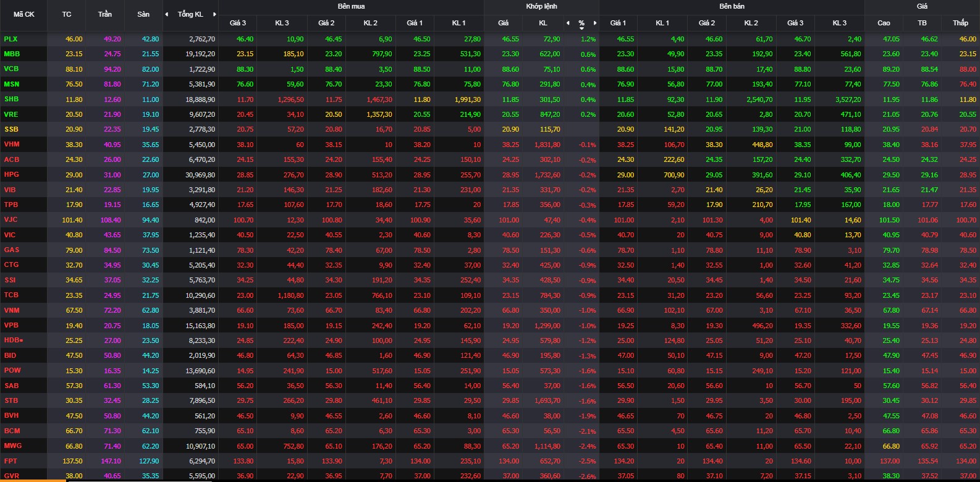
Task: Open the BCM stock symbol
Action: click(x=12, y=431)
